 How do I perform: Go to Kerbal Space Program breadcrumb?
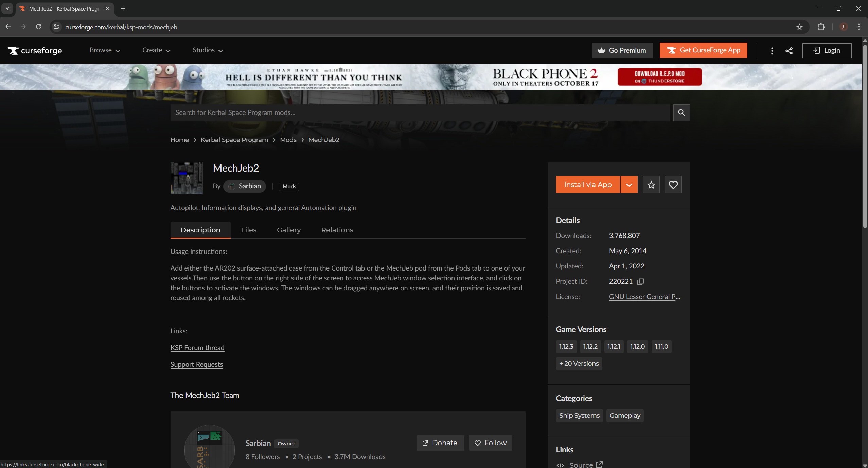point(234,140)
